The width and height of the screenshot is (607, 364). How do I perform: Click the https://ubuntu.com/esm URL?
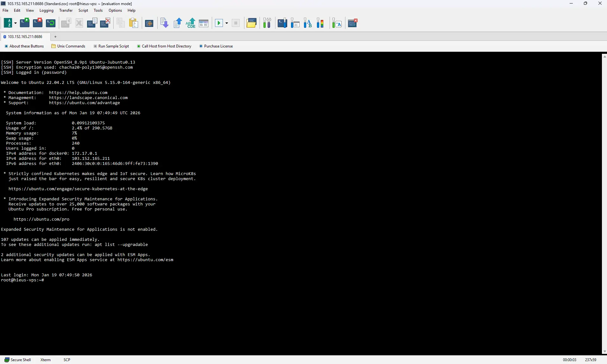145,260
